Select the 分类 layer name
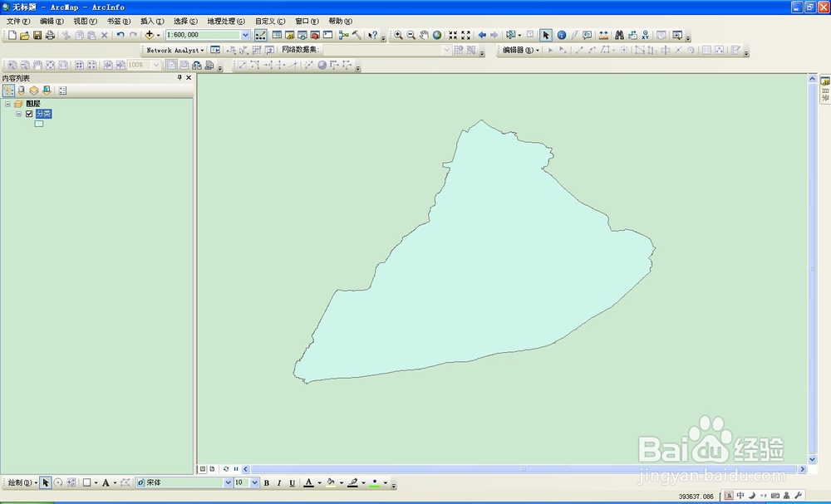 [43, 114]
